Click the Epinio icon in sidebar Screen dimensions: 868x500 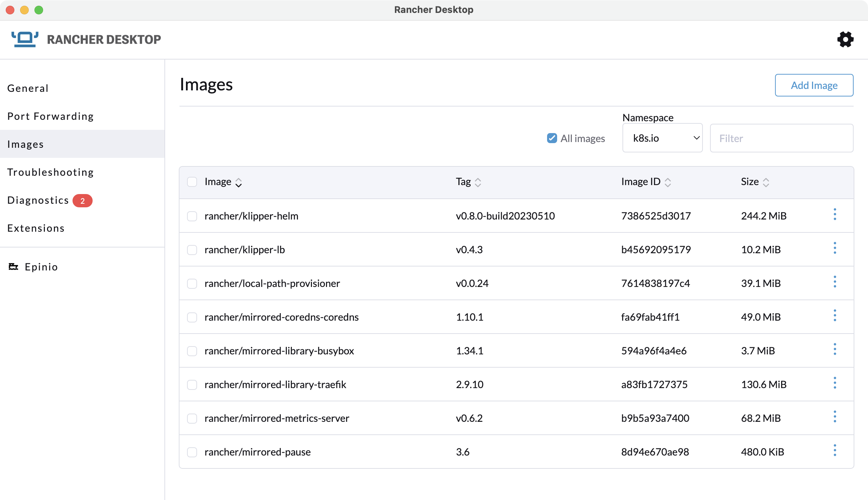click(x=13, y=267)
